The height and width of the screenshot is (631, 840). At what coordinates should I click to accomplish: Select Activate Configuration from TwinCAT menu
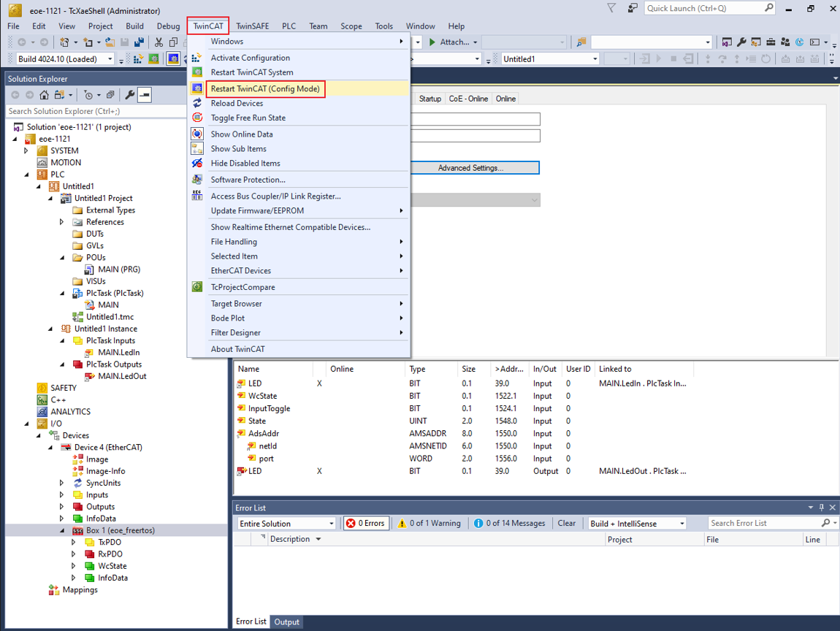[250, 58]
